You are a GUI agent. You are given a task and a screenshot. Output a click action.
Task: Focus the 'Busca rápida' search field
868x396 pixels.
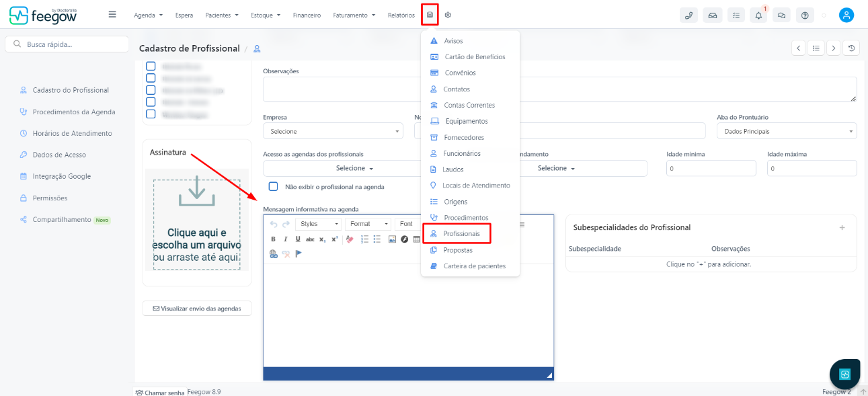coord(67,44)
